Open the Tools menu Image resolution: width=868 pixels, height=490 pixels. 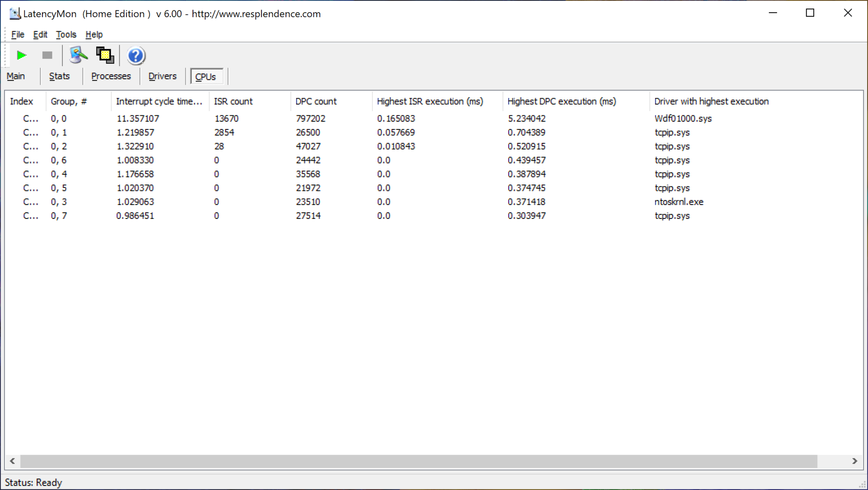pyautogui.click(x=66, y=34)
